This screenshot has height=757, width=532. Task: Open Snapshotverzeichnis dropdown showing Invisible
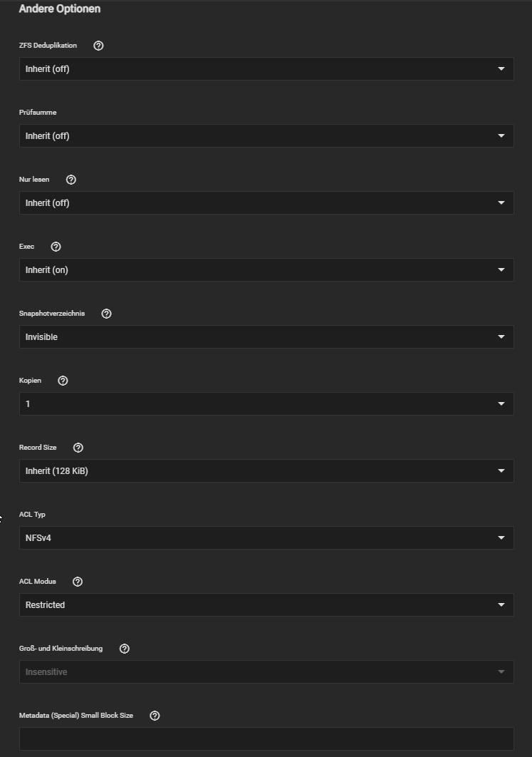tap(266, 336)
